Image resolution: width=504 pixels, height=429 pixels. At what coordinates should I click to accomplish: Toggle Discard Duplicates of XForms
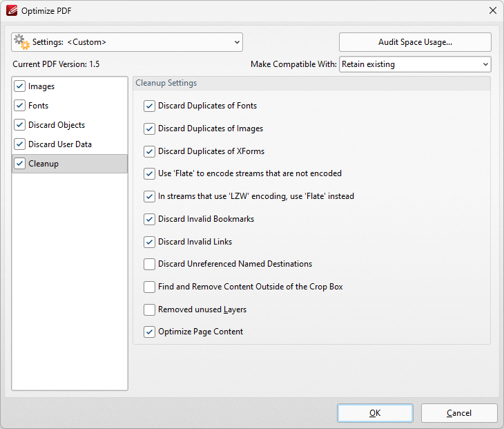149,151
